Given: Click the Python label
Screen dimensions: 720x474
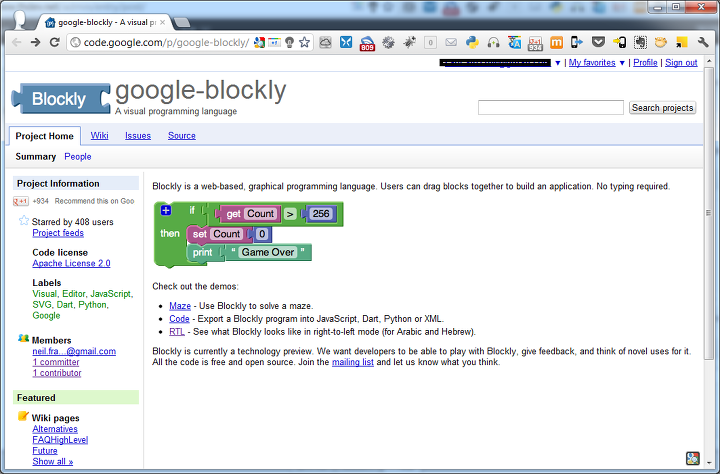Looking at the screenshot, I should (92, 305).
